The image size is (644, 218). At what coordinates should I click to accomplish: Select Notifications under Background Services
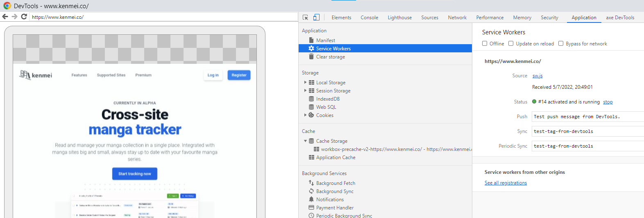coord(330,199)
